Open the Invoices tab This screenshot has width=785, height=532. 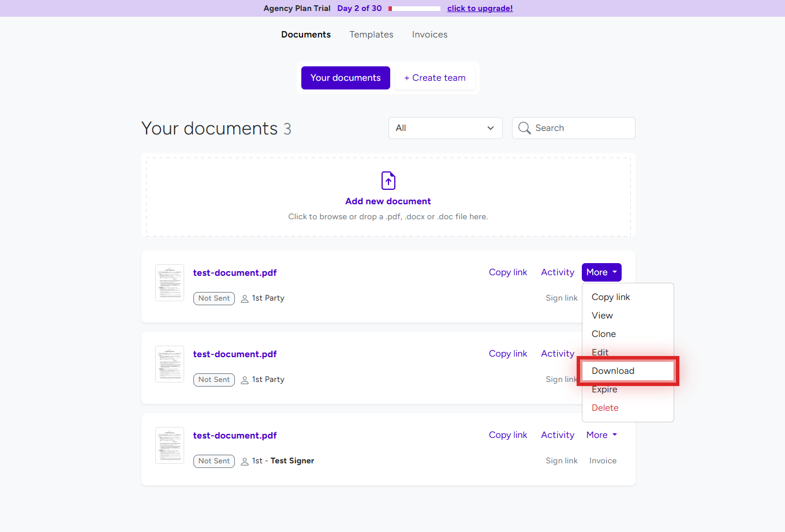point(429,35)
